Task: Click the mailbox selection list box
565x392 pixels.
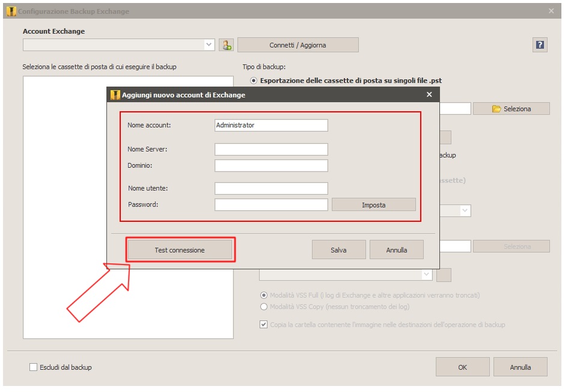Action: coord(128,207)
